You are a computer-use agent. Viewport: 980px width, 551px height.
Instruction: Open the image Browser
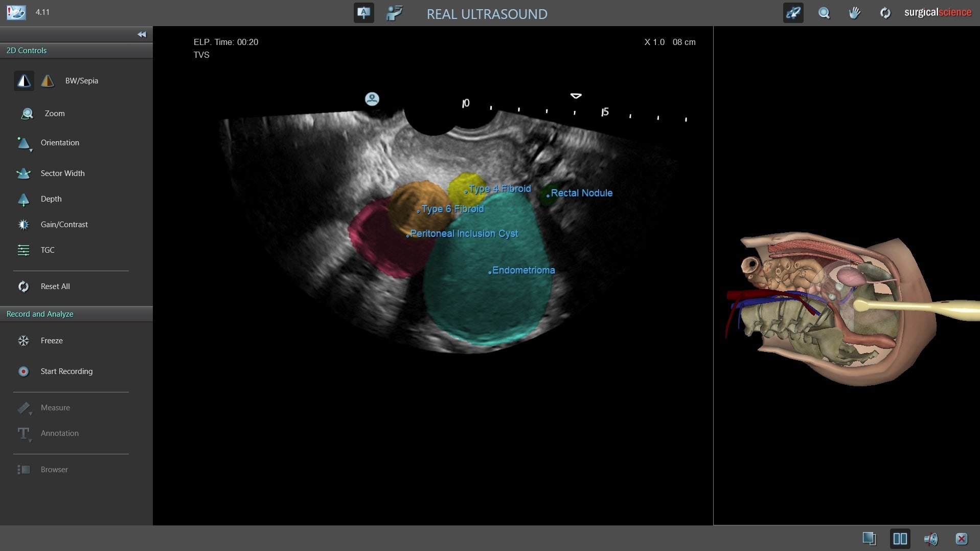click(x=24, y=470)
